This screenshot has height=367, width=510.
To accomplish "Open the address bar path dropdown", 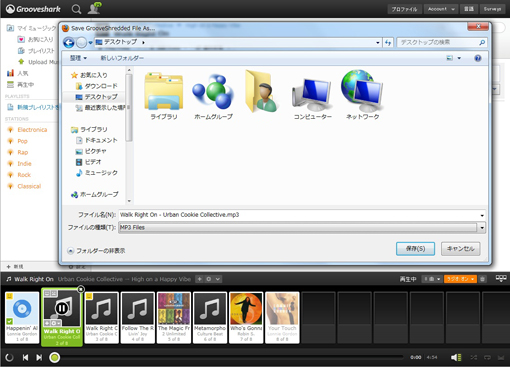I will 377,43.
